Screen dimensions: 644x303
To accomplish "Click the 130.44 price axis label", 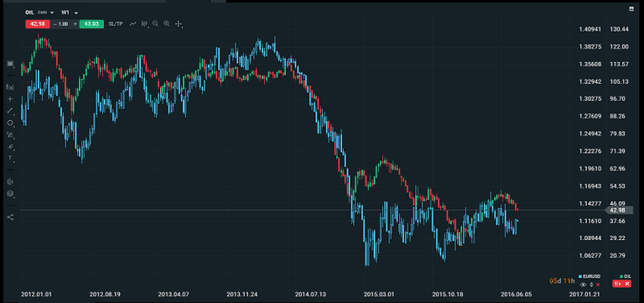I will [620, 29].
